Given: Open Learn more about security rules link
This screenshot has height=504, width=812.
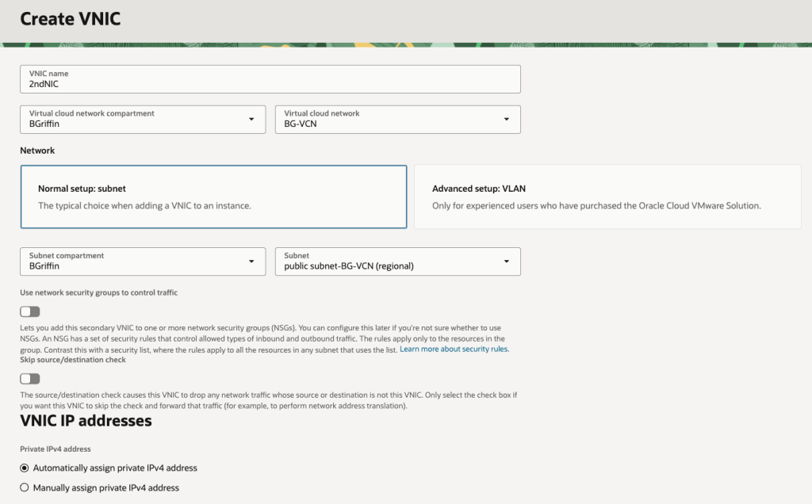Looking at the screenshot, I should pyautogui.click(x=454, y=349).
